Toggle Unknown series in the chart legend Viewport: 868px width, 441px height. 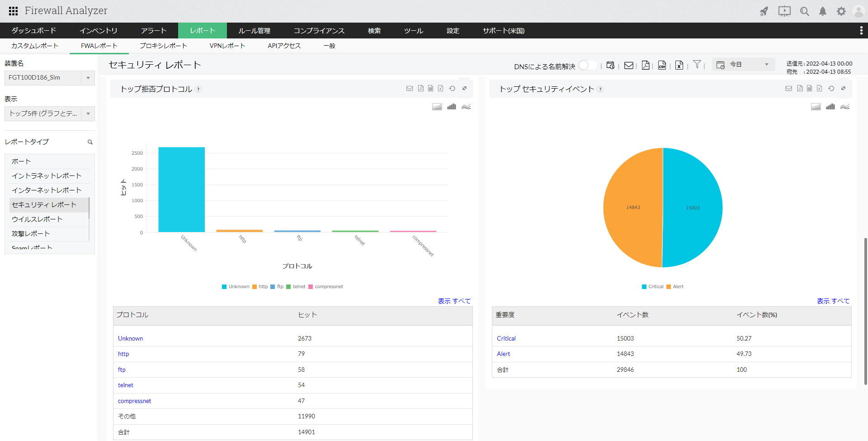(236, 287)
